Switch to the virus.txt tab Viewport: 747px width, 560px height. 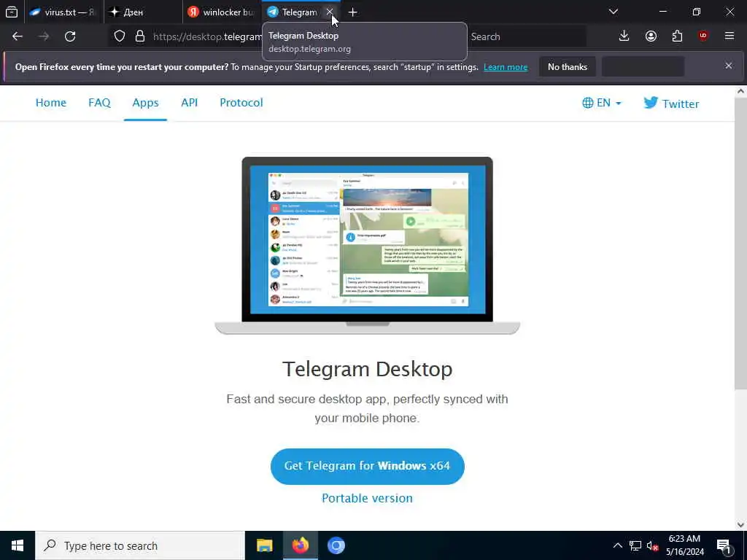pos(63,12)
